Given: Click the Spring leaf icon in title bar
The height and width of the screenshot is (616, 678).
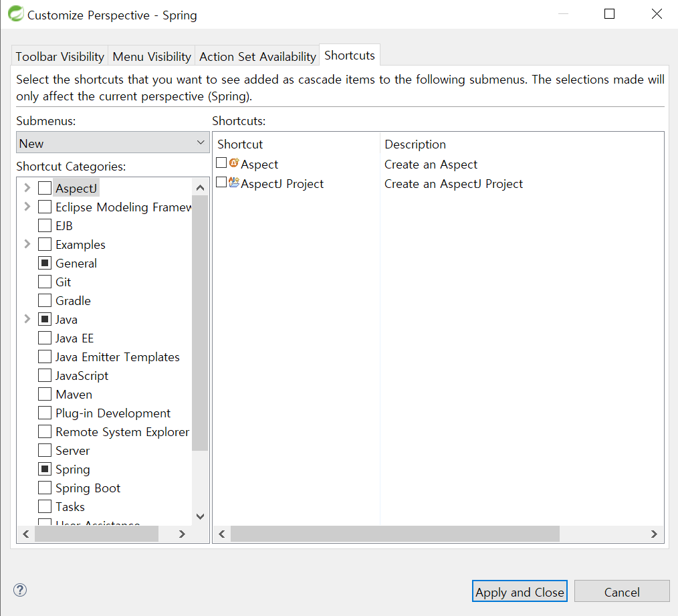Looking at the screenshot, I should 16,13.
